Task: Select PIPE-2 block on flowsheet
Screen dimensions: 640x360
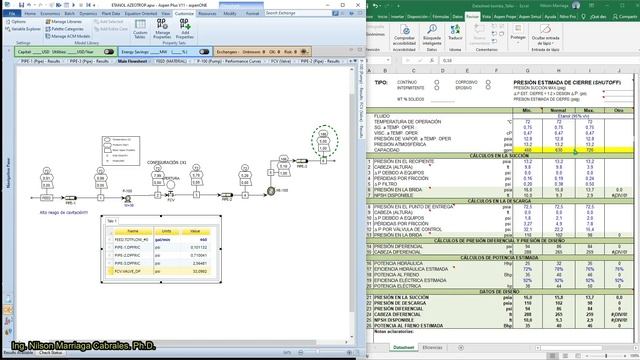Action: (227, 195)
